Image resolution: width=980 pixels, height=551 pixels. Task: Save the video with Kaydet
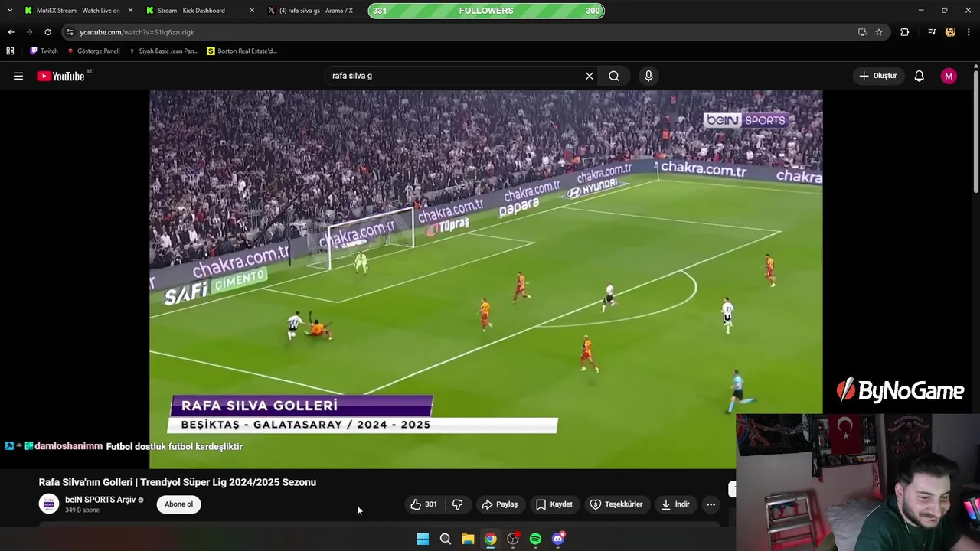[x=554, y=504]
